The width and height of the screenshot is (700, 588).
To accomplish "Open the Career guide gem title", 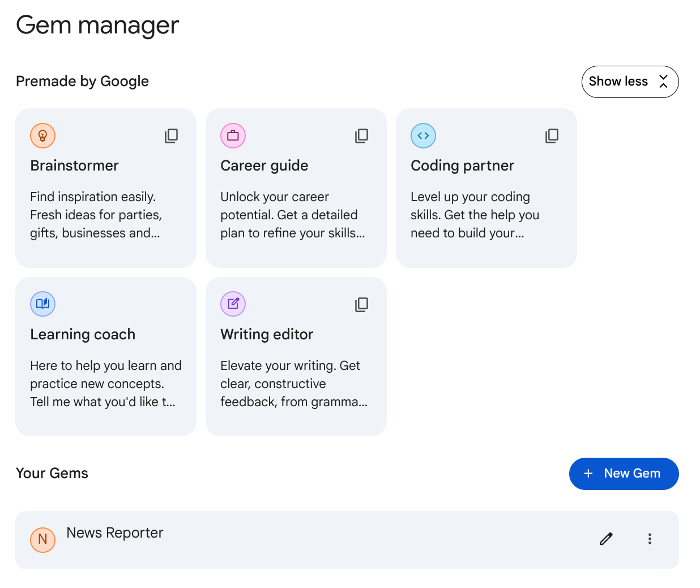I will click(264, 165).
